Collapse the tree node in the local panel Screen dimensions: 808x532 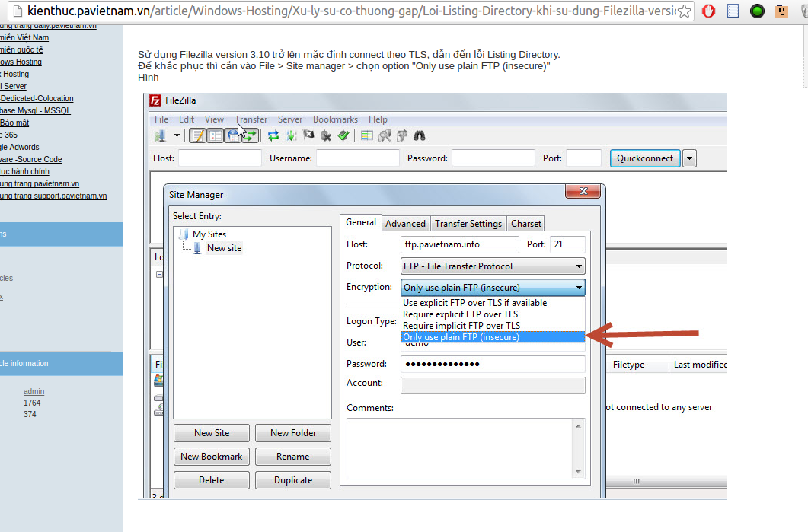click(159, 275)
